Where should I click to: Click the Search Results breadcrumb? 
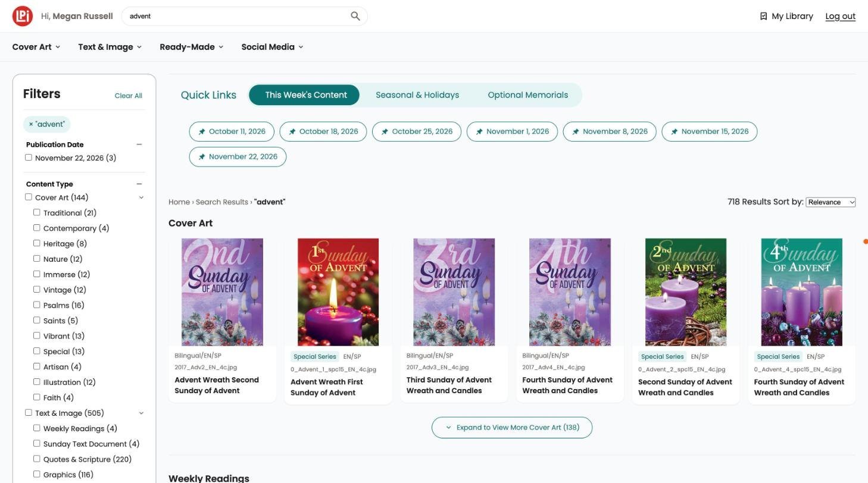pos(222,202)
